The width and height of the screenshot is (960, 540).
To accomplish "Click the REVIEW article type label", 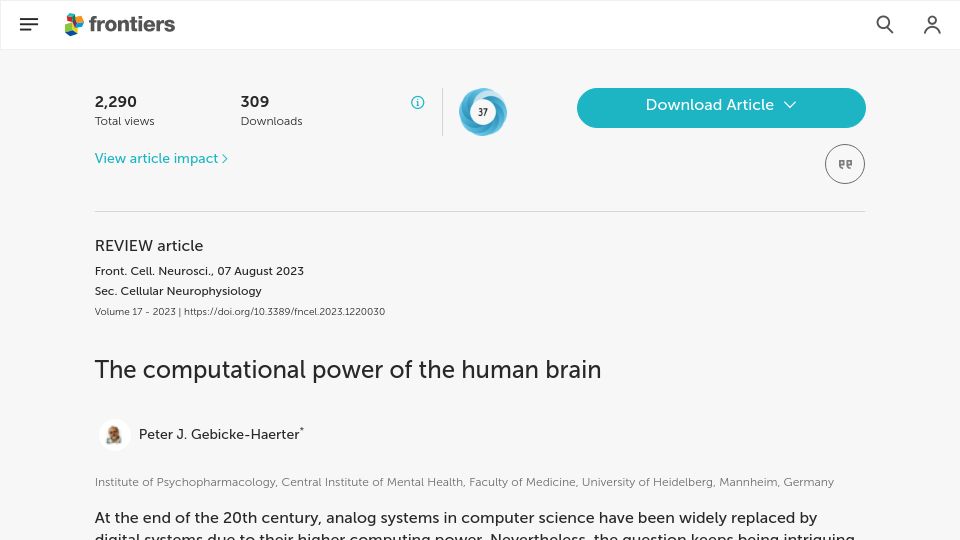I will [149, 246].
